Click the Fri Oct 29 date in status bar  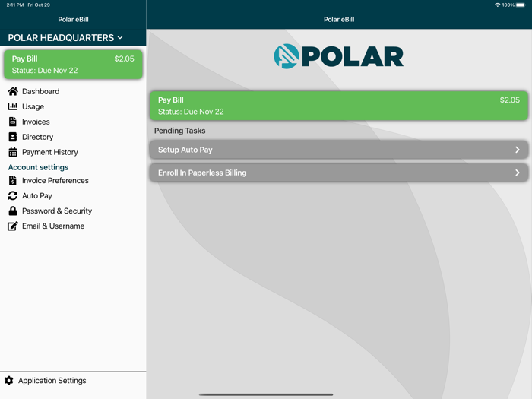coord(39,5)
